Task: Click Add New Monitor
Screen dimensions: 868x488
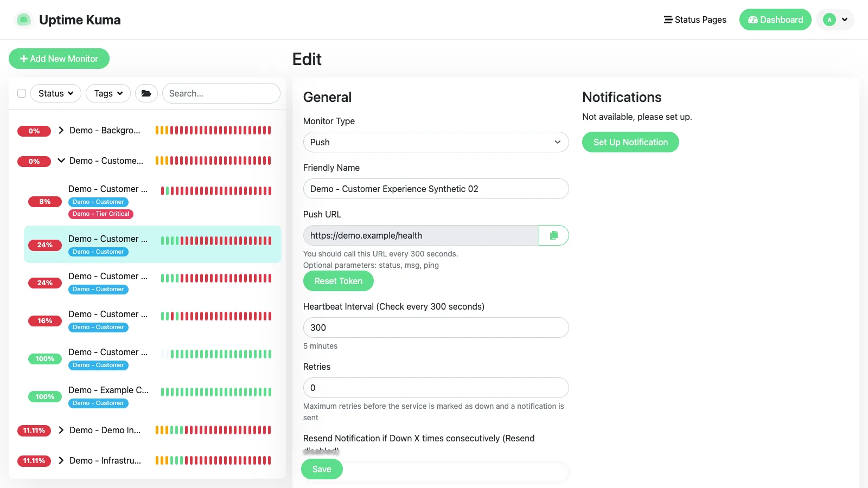Action: [59, 59]
